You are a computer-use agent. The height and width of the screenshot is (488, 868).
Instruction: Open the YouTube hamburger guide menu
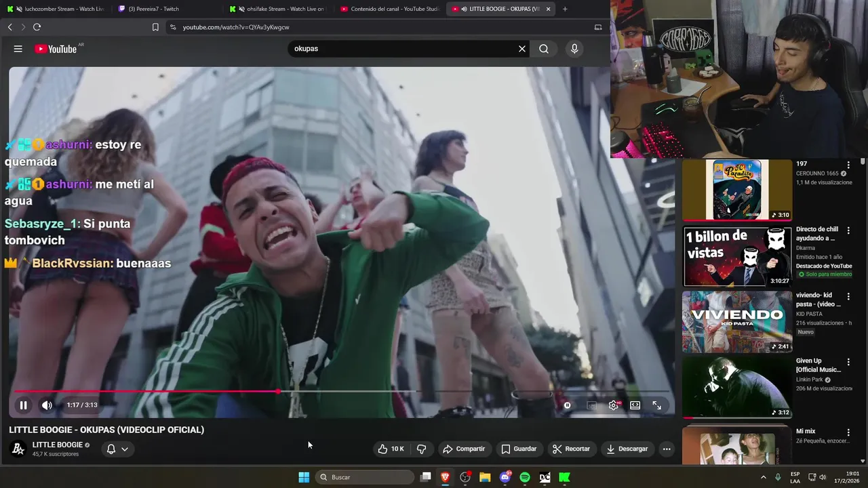pos(18,49)
